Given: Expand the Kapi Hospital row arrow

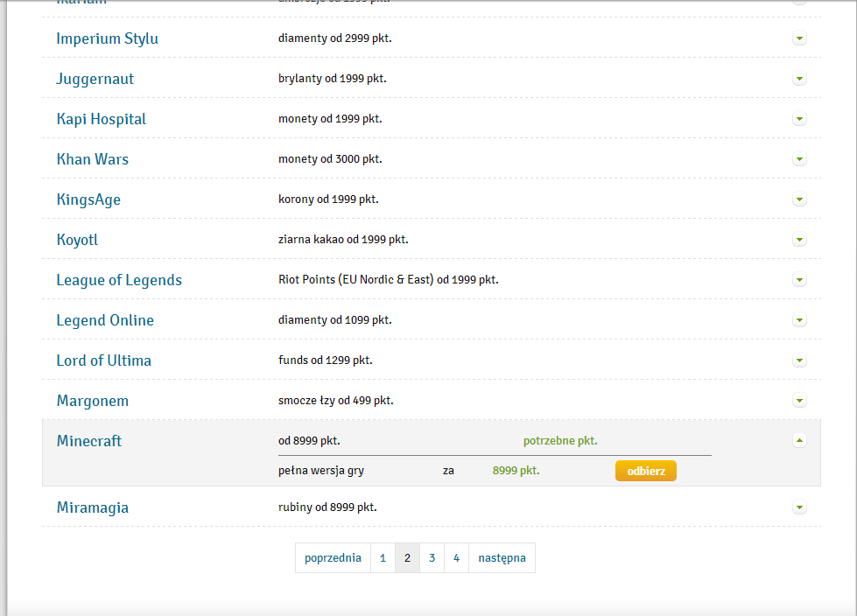Looking at the screenshot, I should tap(799, 118).
